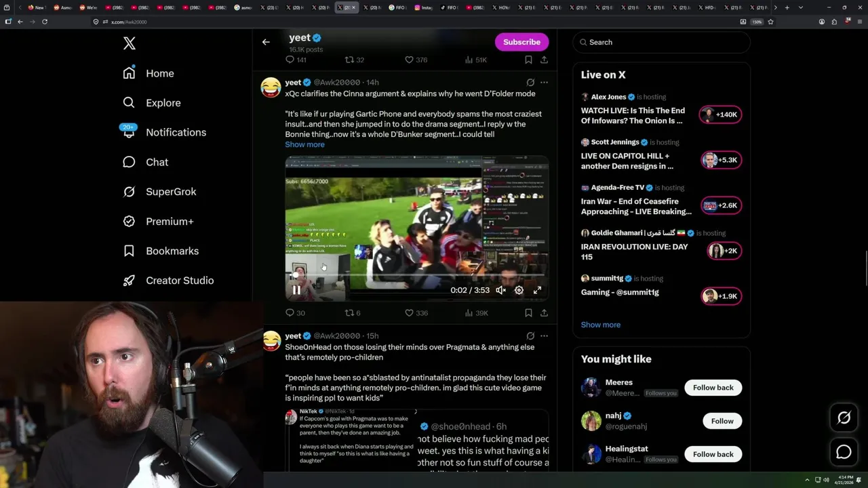This screenshot has width=868, height=488.
Task: Open quoted NikTek post thumbnail
Action: pos(351,439)
